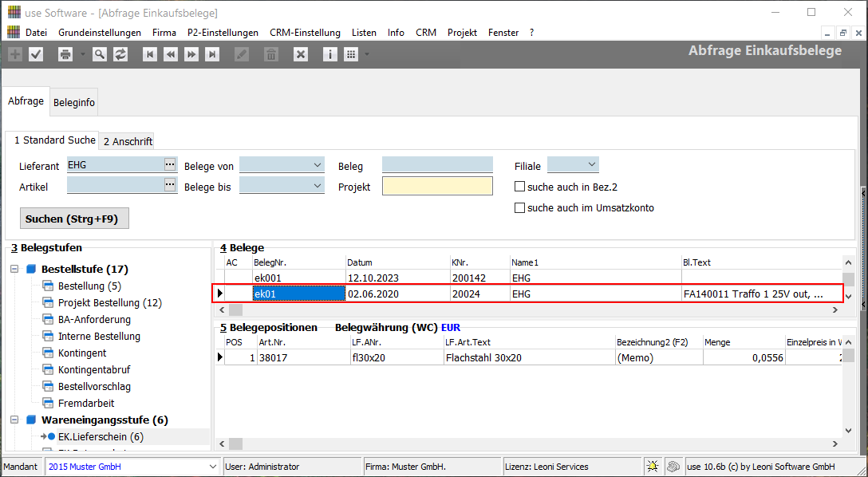The height and width of the screenshot is (477, 868).
Task: Open the arrow next to the grid icon
Action: tap(366, 54)
